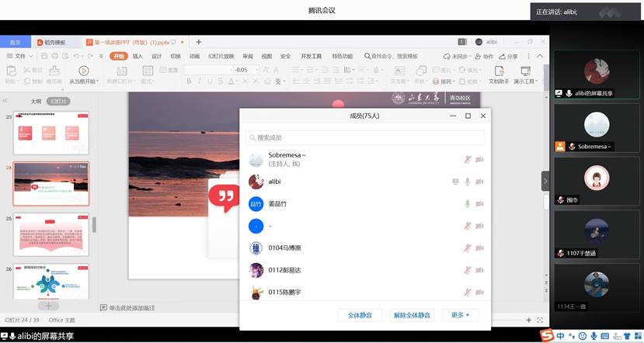Collapse the video panel with side arrow

[545, 180]
